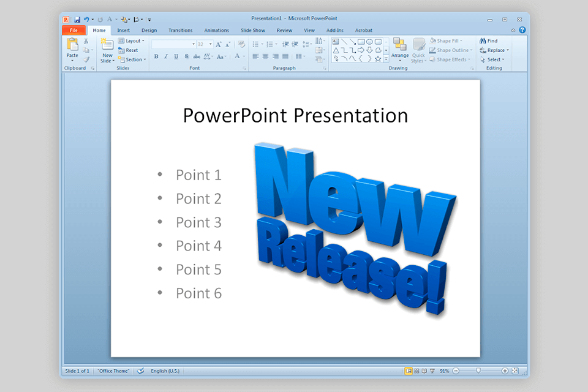
Task: Click the Find button
Action: pos(489,41)
